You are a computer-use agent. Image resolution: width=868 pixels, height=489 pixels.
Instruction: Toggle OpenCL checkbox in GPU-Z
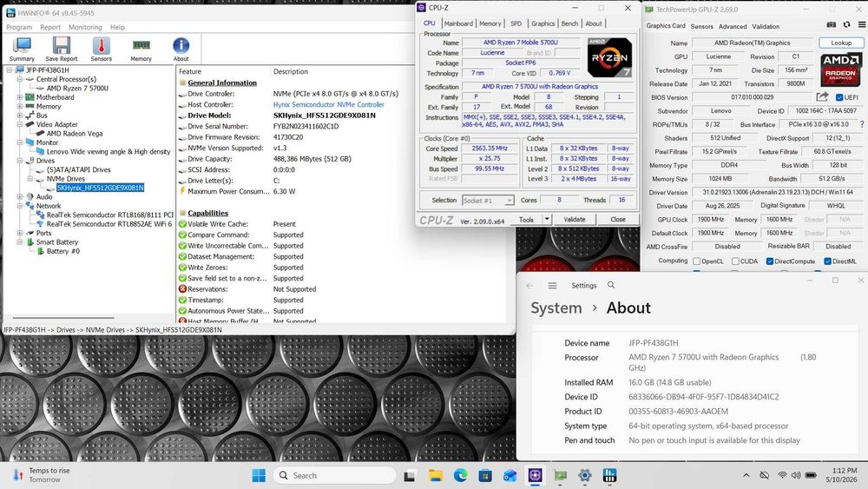pyautogui.click(x=696, y=261)
